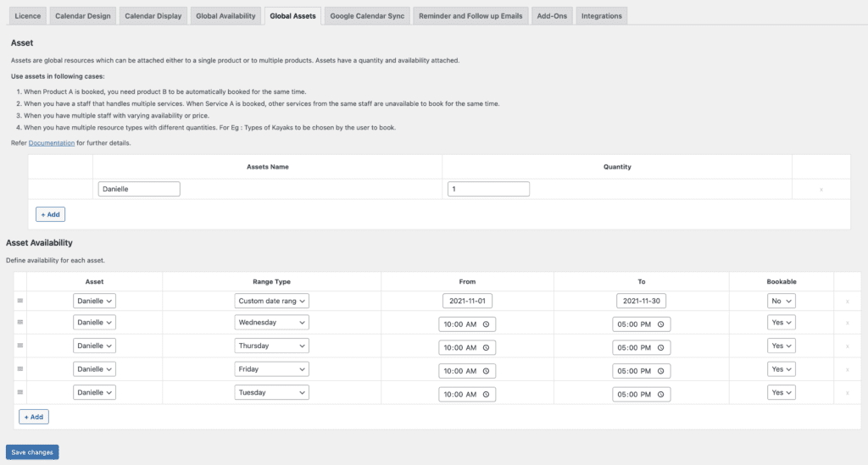This screenshot has width=868, height=465.
Task: Open the Licence tab
Action: 28,16
